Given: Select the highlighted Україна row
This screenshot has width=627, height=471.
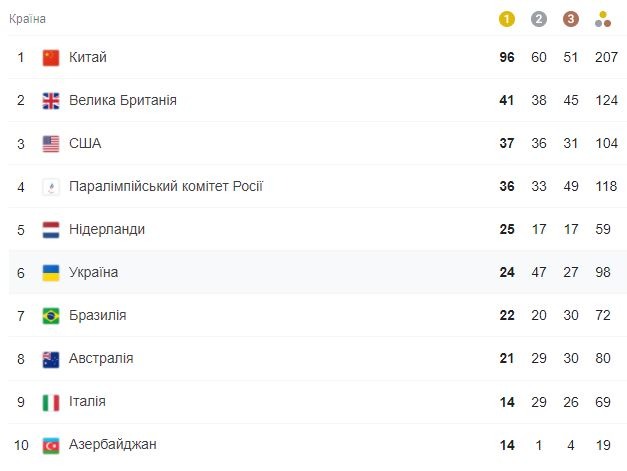Looking at the screenshot, I should point(317,272).
